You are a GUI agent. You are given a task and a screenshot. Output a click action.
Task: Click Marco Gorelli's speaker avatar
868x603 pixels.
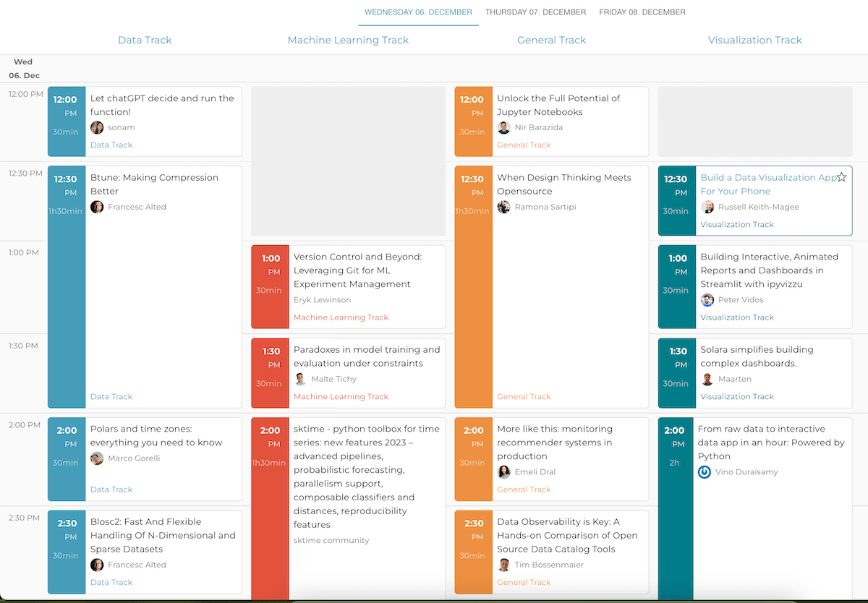coord(97,458)
